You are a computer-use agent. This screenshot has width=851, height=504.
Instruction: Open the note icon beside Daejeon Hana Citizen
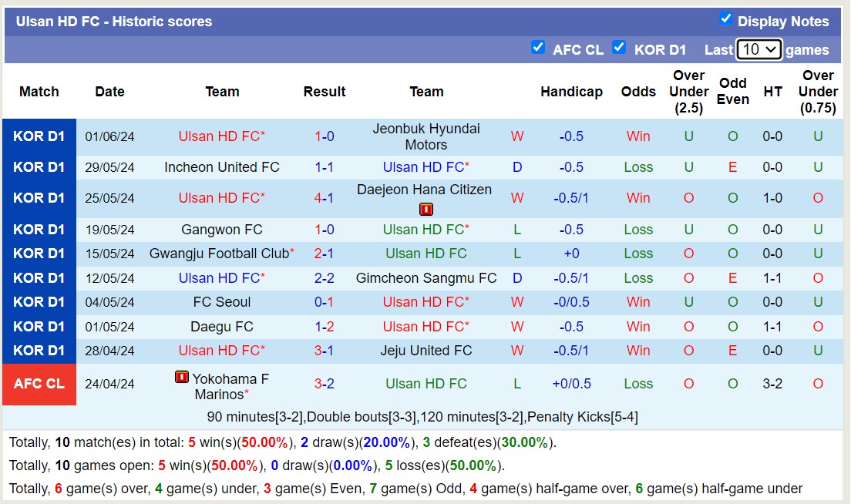[425, 208]
